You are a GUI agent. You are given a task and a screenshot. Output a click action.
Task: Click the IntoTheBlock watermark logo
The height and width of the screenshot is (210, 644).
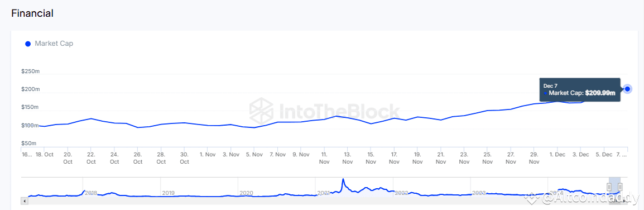[x=261, y=111]
